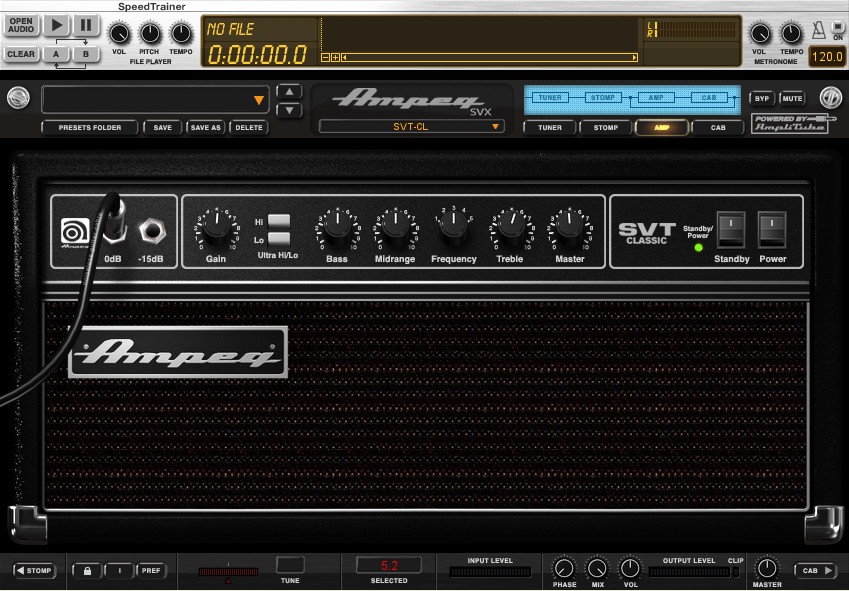Click the Midrange knob on amp

[396, 226]
